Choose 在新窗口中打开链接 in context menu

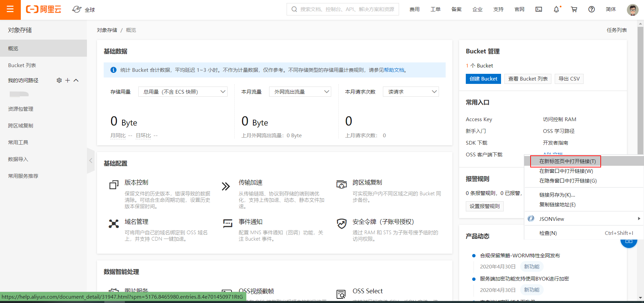coord(584,171)
